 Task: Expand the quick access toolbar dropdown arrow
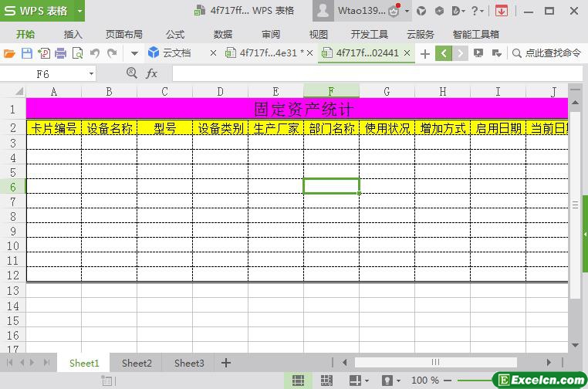click(x=134, y=54)
